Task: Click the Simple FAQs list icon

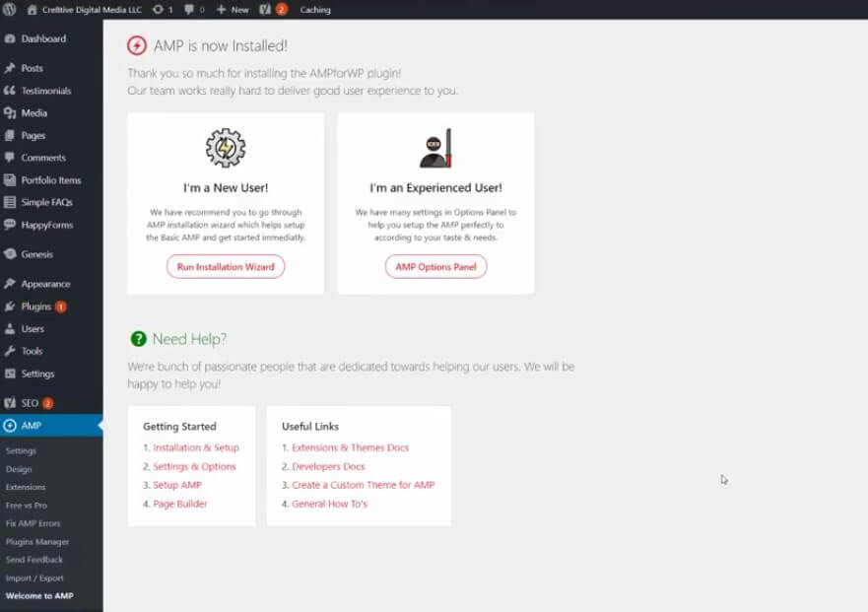Action: click(x=10, y=202)
